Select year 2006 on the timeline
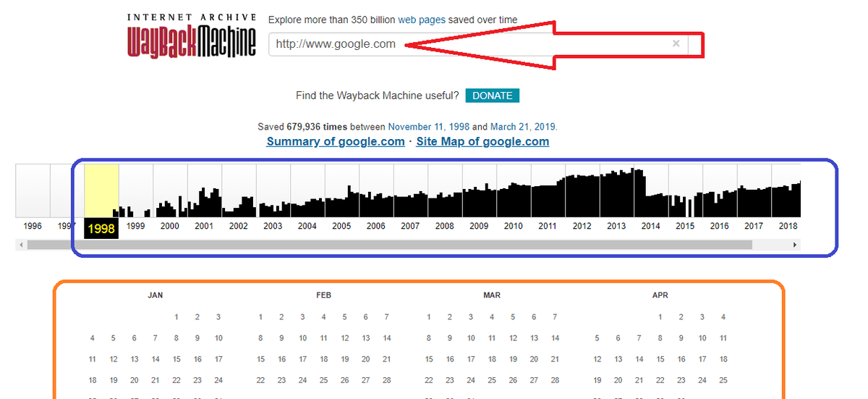Screen dimensions: 868x399 [x=376, y=226]
